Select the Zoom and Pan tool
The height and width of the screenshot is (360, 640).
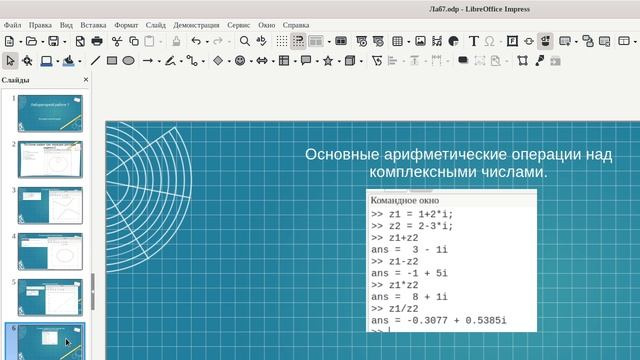click(x=27, y=61)
